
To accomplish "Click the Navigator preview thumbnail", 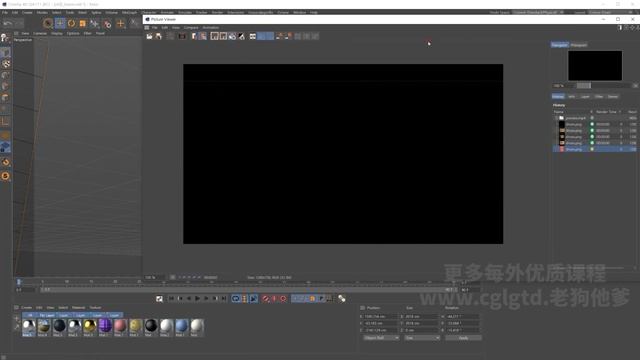I will click(x=595, y=65).
